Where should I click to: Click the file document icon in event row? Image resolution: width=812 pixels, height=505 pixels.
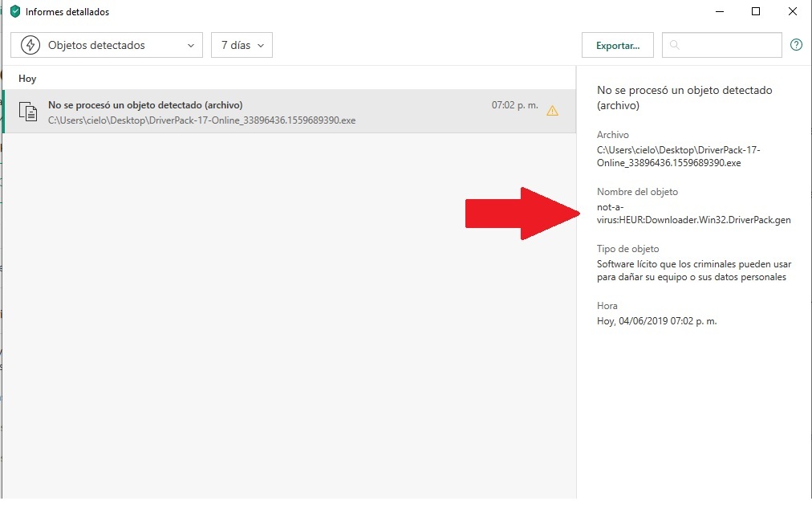coord(28,112)
